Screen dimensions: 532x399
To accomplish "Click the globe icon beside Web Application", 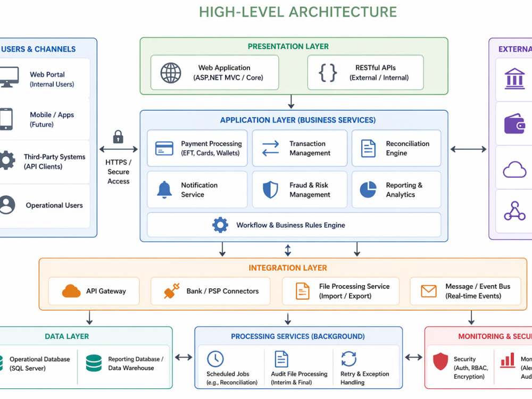I will click(171, 73).
